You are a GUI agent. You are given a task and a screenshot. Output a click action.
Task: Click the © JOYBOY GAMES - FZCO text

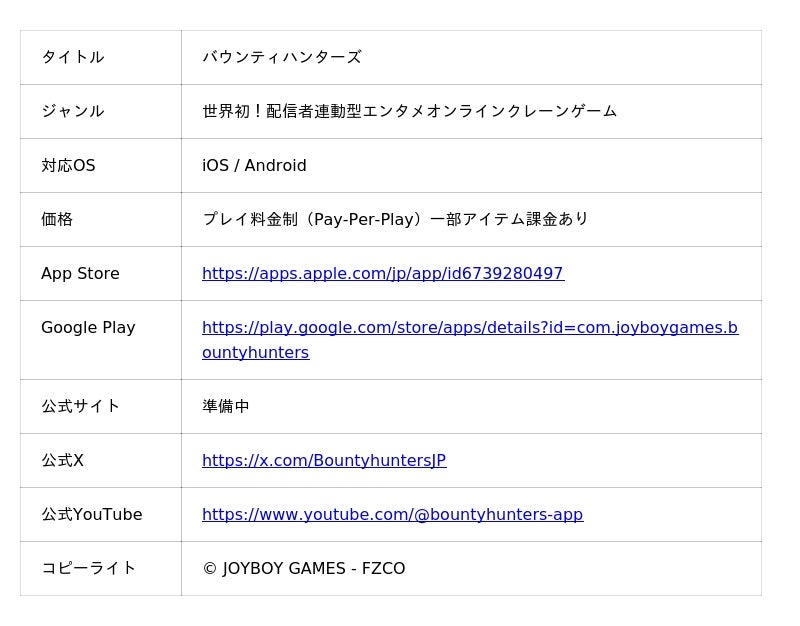coord(303,568)
